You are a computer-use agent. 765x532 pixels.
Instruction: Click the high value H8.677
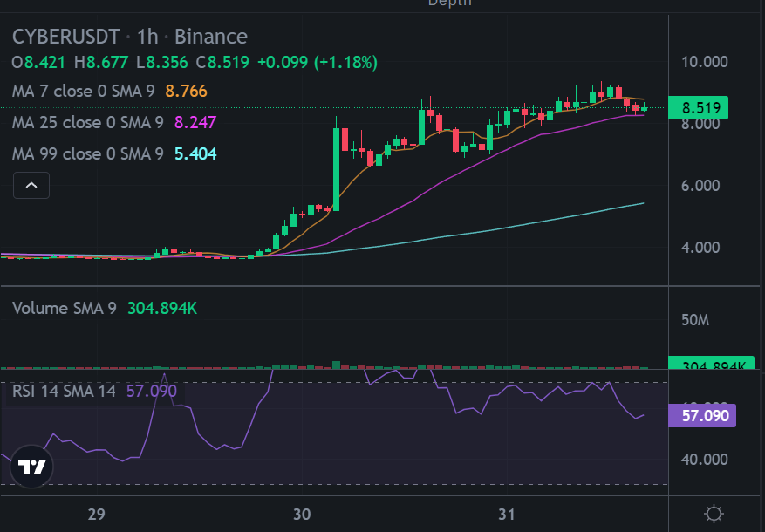coord(101,63)
